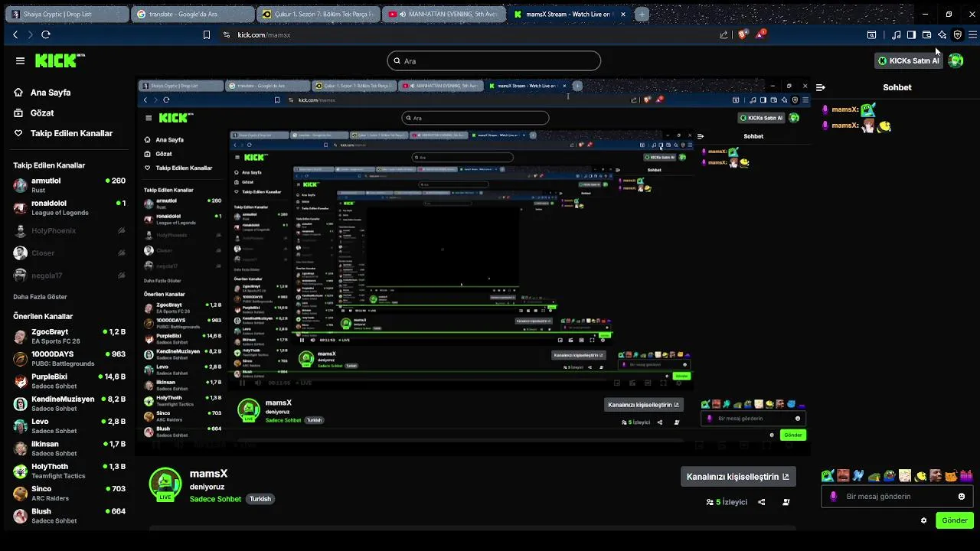Open Takip Edilen Kanallar page

tap(64, 133)
